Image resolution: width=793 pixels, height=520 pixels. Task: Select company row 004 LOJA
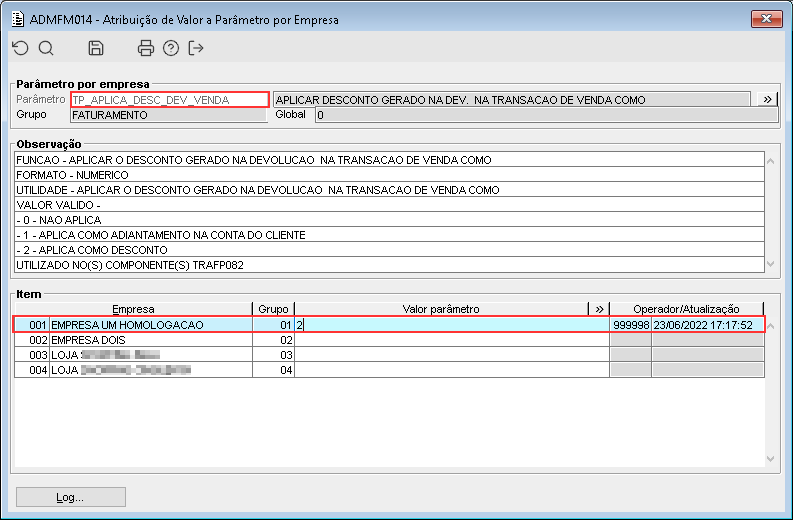389,370
